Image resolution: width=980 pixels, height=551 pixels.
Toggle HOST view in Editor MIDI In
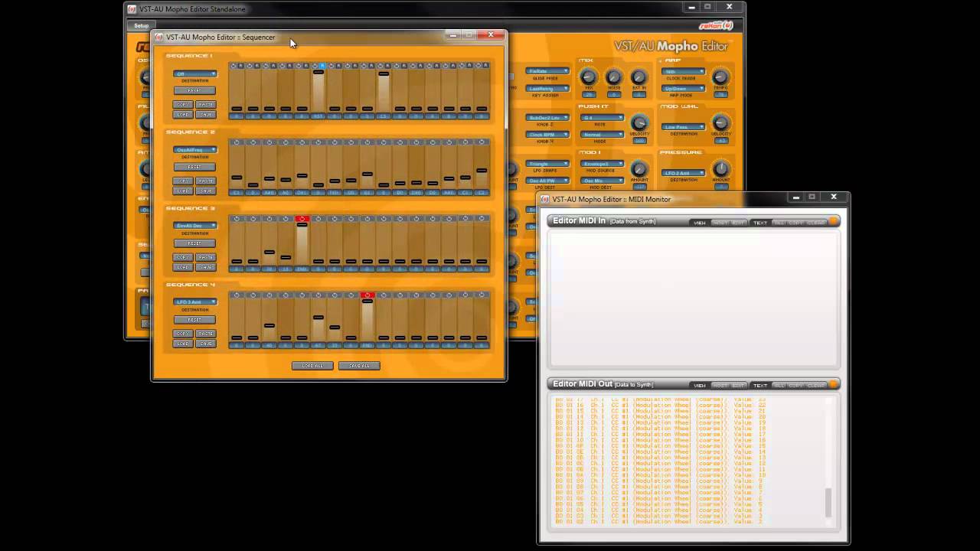[720, 223]
